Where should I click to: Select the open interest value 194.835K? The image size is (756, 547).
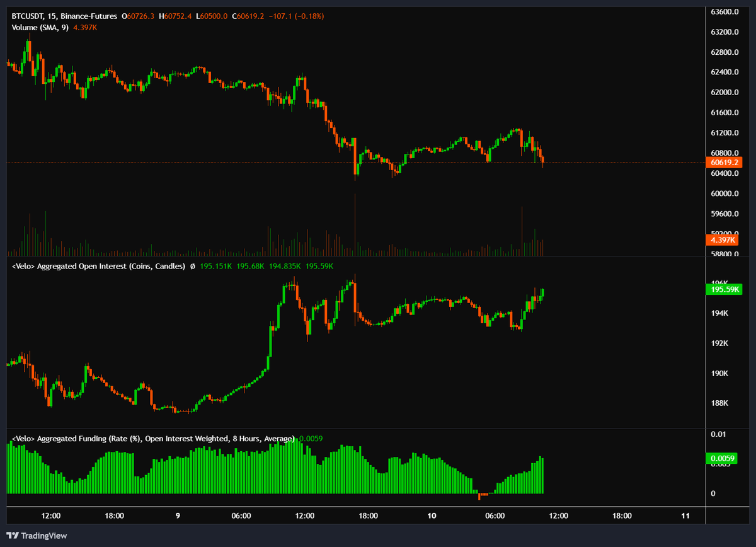click(x=285, y=267)
